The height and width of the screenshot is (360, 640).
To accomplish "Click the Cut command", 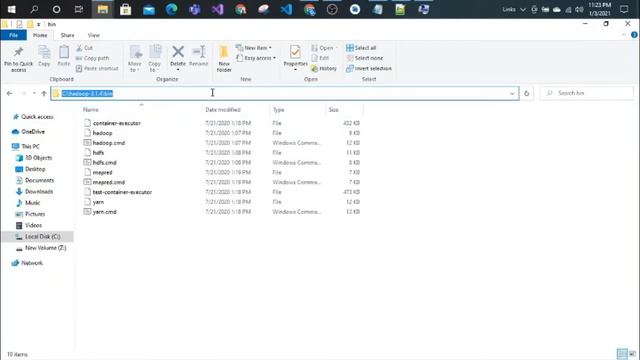I will tap(84, 48).
